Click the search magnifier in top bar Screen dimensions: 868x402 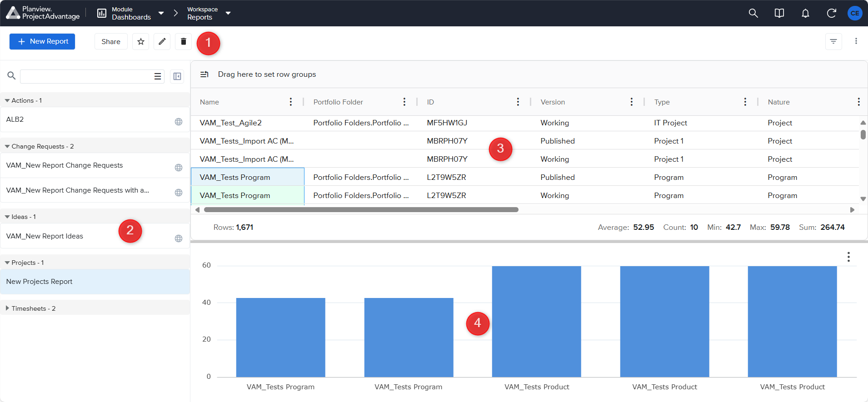coord(753,13)
